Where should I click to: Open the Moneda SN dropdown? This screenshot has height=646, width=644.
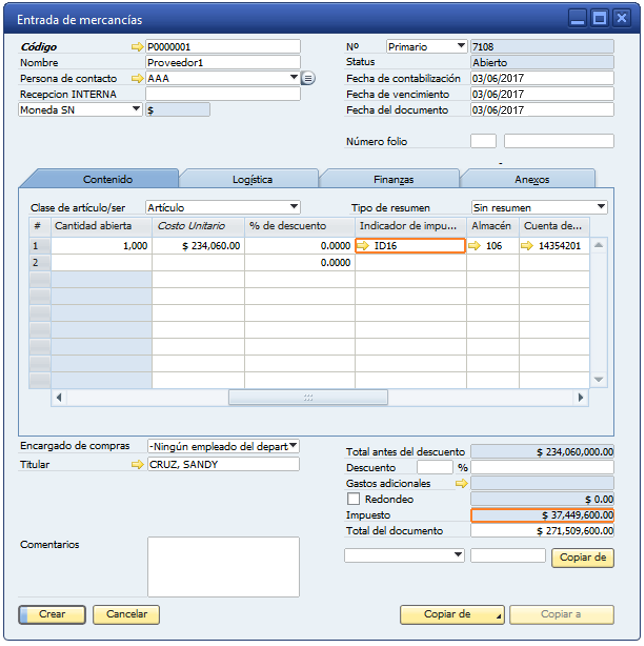[x=136, y=110]
